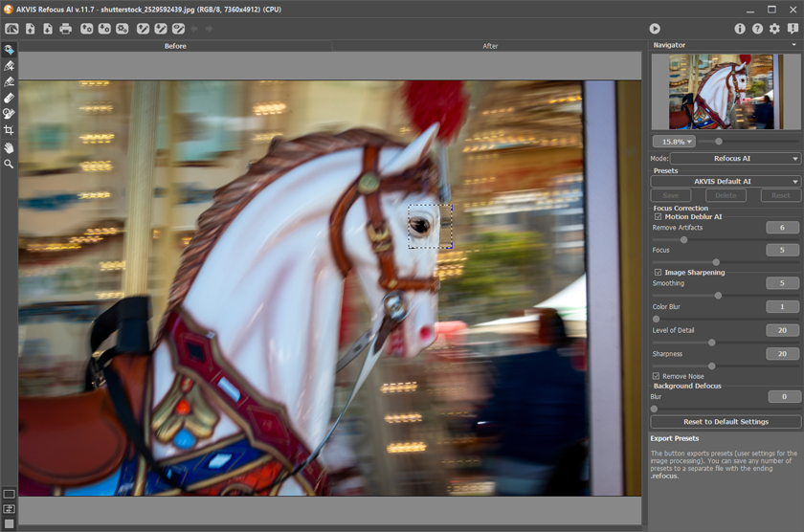This screenshot has height=532, width=804.
Task: Toggle guiding lines visibility icon
Action: [178, 29]
